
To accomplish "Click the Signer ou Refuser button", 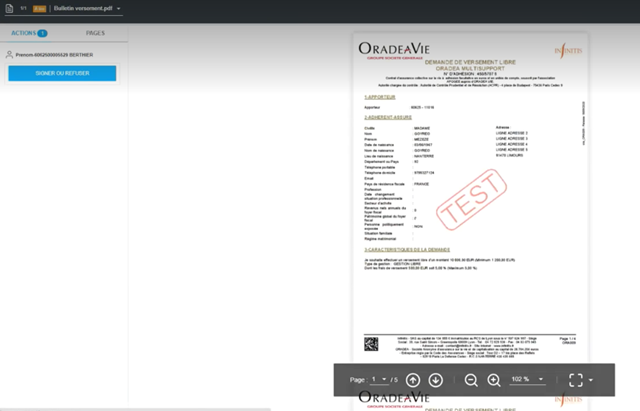I will click(x=62, y=73).
